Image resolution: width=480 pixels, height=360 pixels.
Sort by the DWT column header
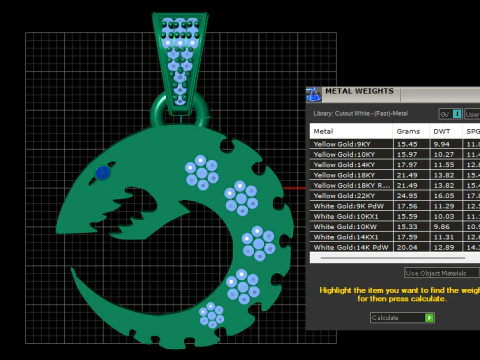coord(446,131)
